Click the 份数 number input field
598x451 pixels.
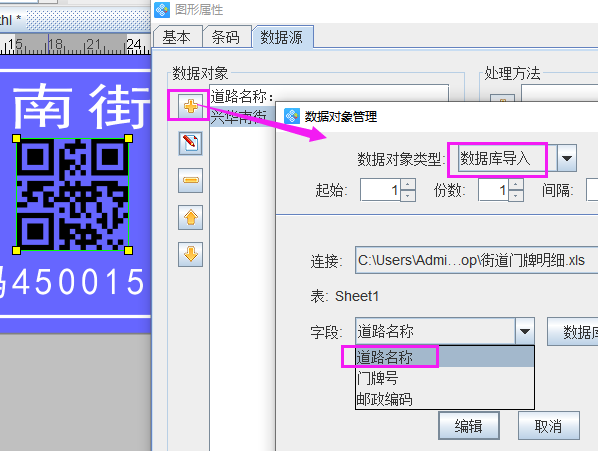[x=494, y=190]
